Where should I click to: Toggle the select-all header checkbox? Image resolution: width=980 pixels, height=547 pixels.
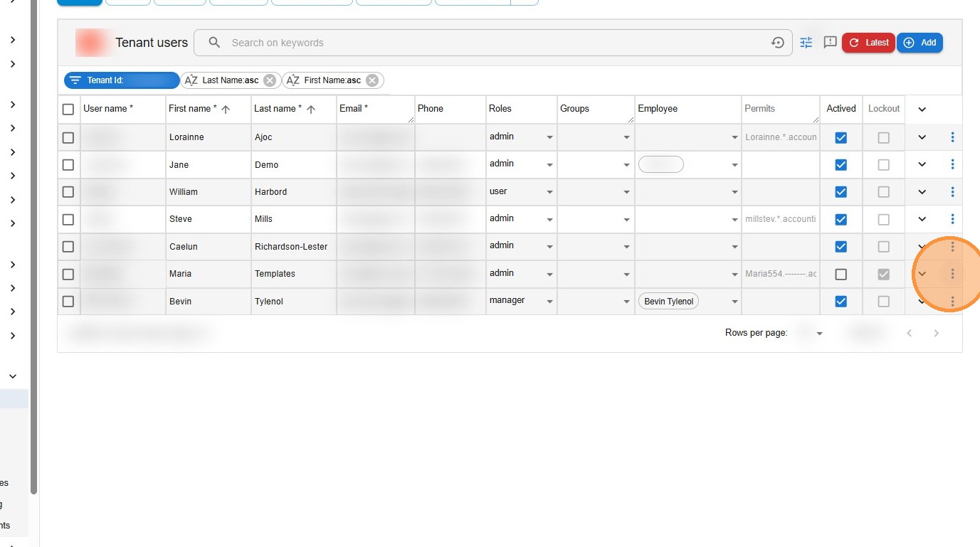68,109
